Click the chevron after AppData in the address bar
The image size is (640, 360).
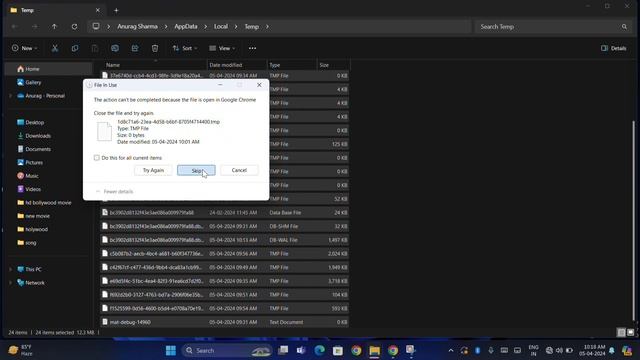coord(205,27)
